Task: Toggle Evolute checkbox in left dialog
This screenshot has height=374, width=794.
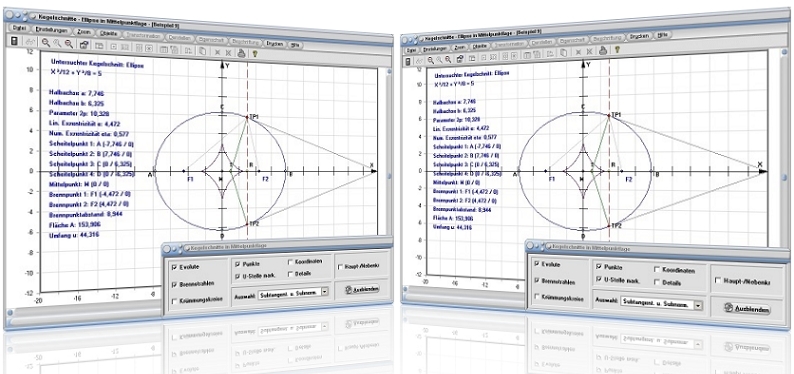Action: [175, 267]
